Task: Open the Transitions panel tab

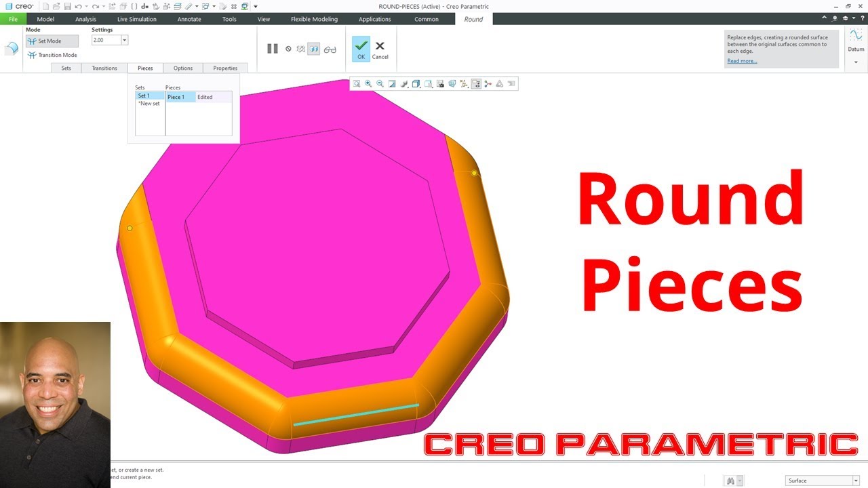Action: click(104, 68)
